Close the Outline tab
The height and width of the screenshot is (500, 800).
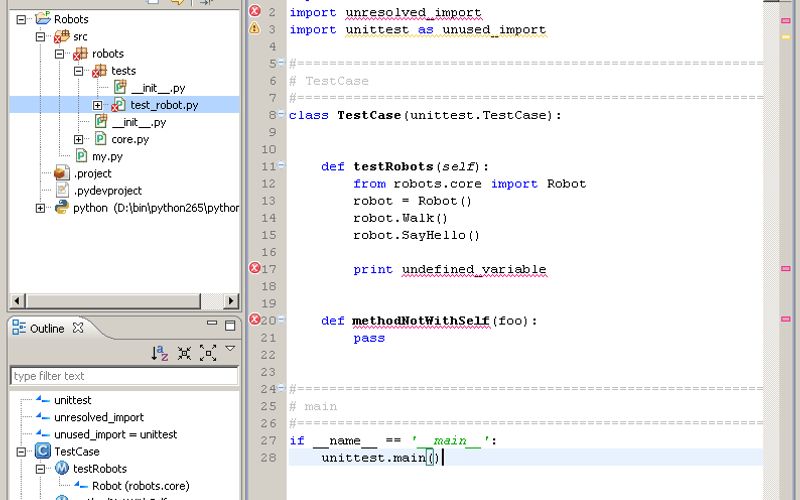coord(78,328)
